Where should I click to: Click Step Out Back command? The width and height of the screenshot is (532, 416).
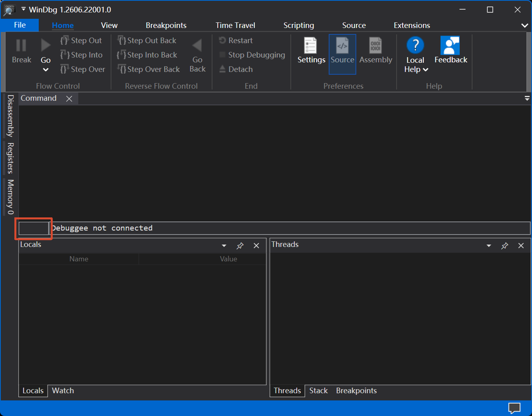(147, 40)
